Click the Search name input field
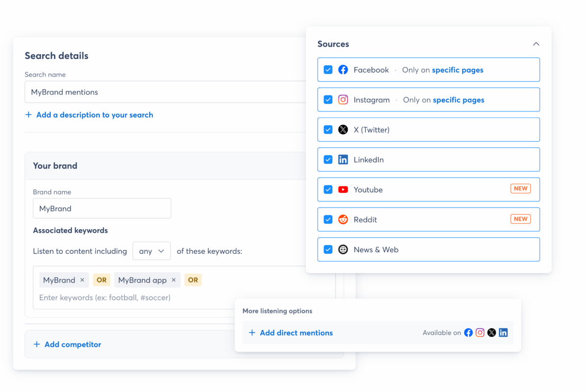The width and height of the screenshot is (587, 392). [x=165, y=92]
